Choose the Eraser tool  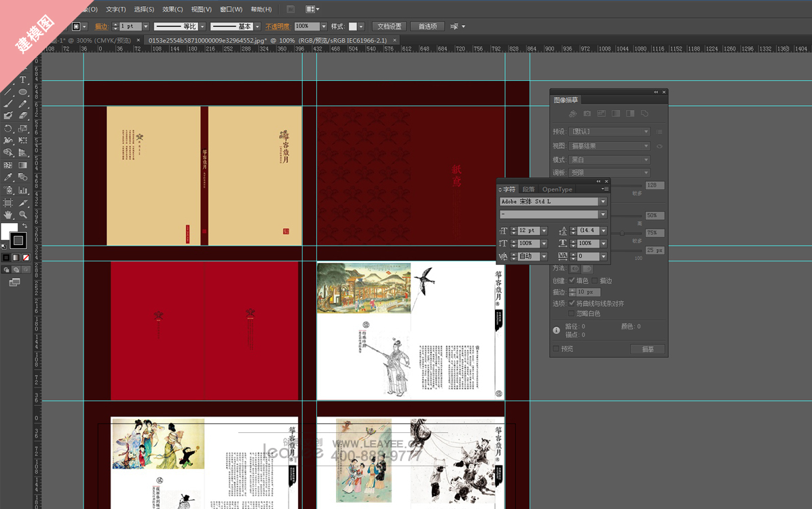(x=22, y=116)
